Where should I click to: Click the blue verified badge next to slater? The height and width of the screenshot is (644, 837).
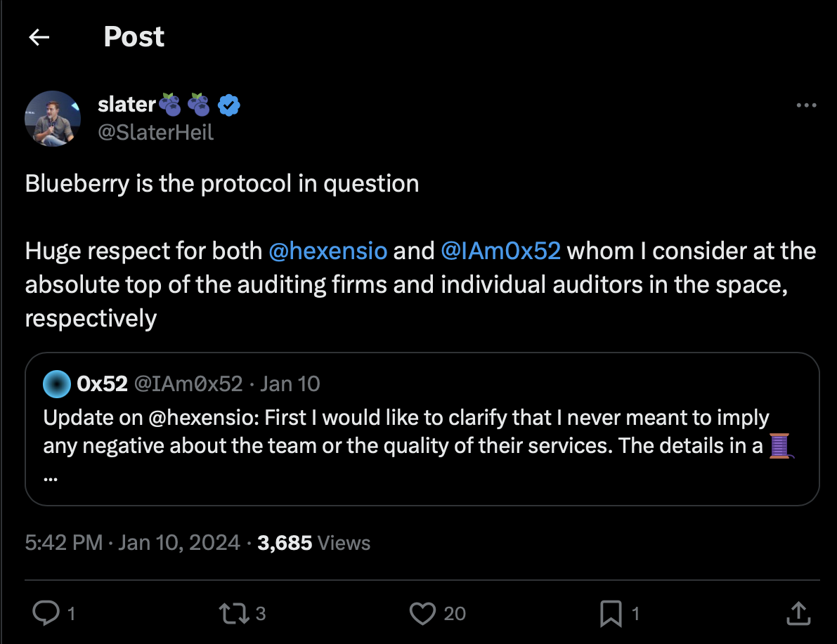tap(229, 105)
